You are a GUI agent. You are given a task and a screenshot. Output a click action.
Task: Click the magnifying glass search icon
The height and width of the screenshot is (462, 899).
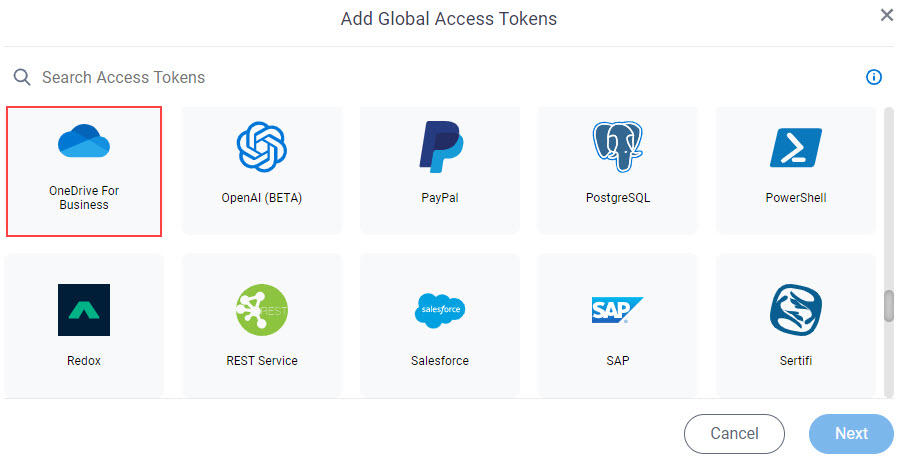click(x=22, y=77)
